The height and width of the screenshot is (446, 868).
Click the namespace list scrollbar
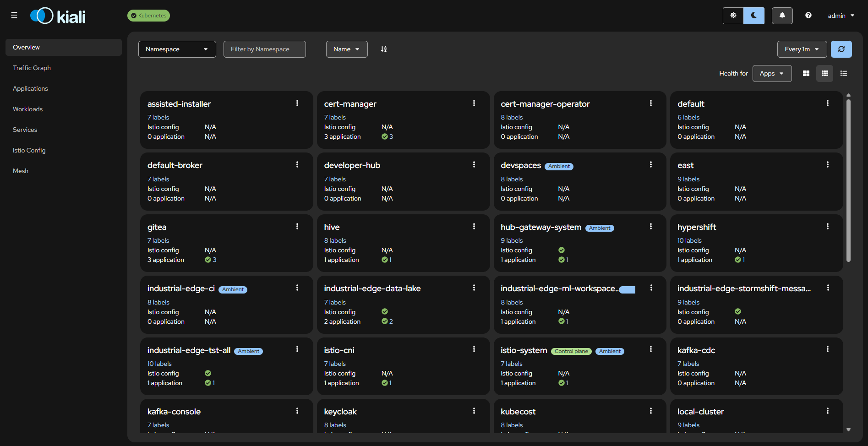pos(848,181)
